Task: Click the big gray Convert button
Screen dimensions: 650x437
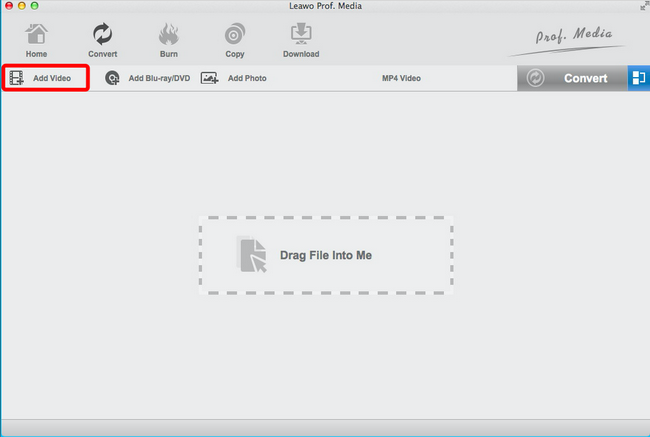Action: click(x=572, y=78)
